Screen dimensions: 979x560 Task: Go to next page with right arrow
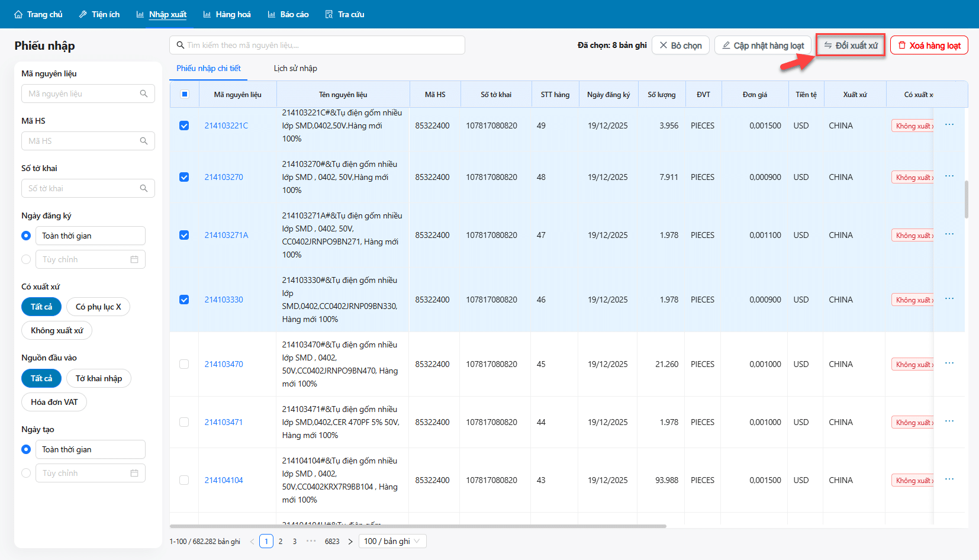350,541
